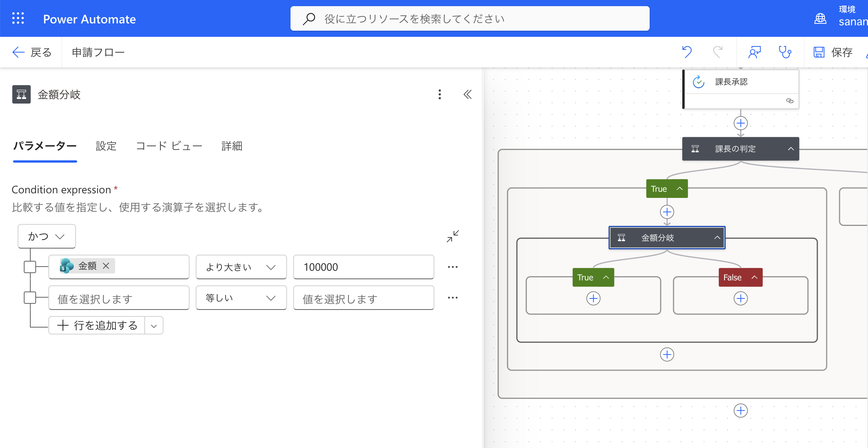This screenshot has height=448, width=868.
Task: Click 行を追加する to add a row
Action: point(97,325)
